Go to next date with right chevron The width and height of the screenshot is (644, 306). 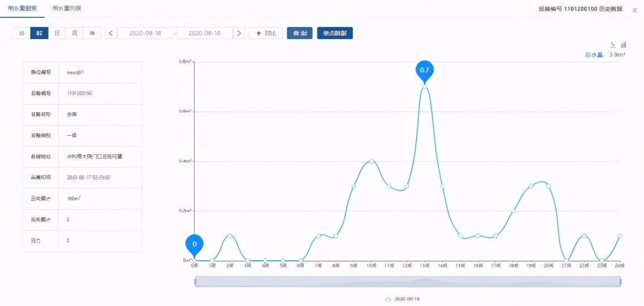[239, 34]
